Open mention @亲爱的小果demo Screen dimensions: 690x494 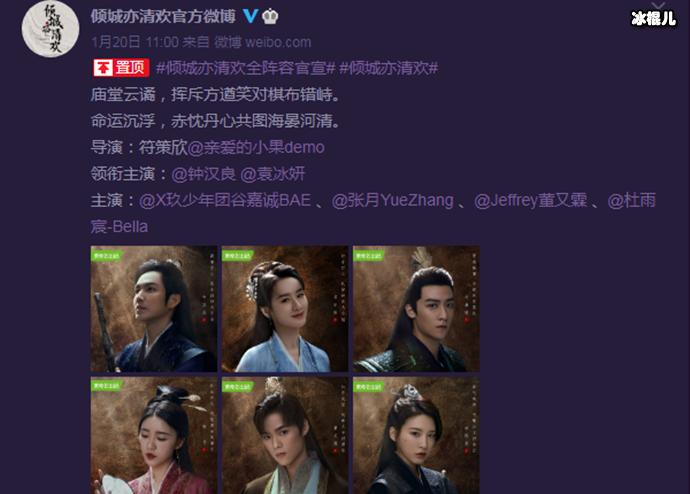[256, 147]
